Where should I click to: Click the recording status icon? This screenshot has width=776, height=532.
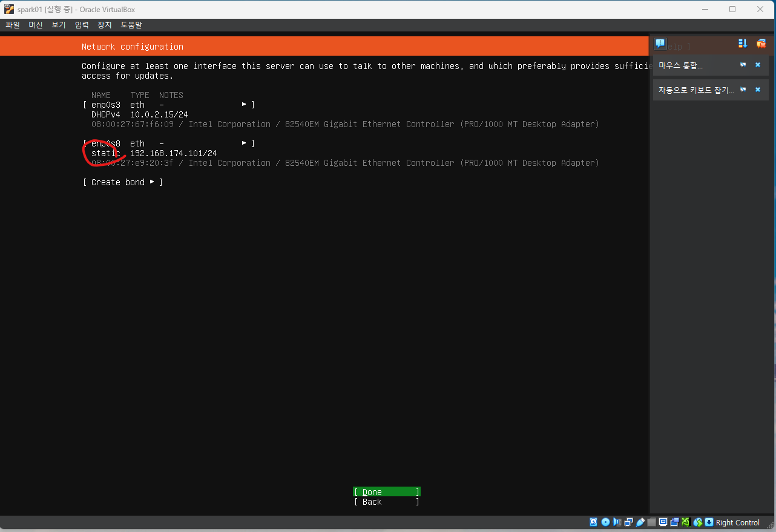click(674, 522)
